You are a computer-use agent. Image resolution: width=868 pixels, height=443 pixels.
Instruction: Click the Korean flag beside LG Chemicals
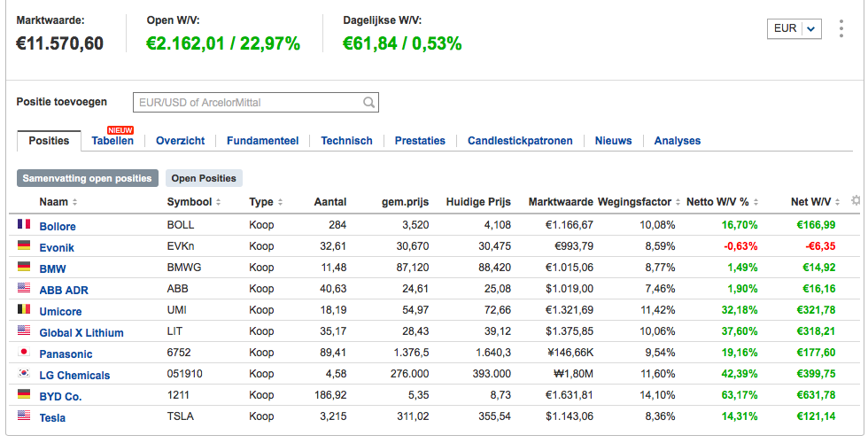point(24,373)
